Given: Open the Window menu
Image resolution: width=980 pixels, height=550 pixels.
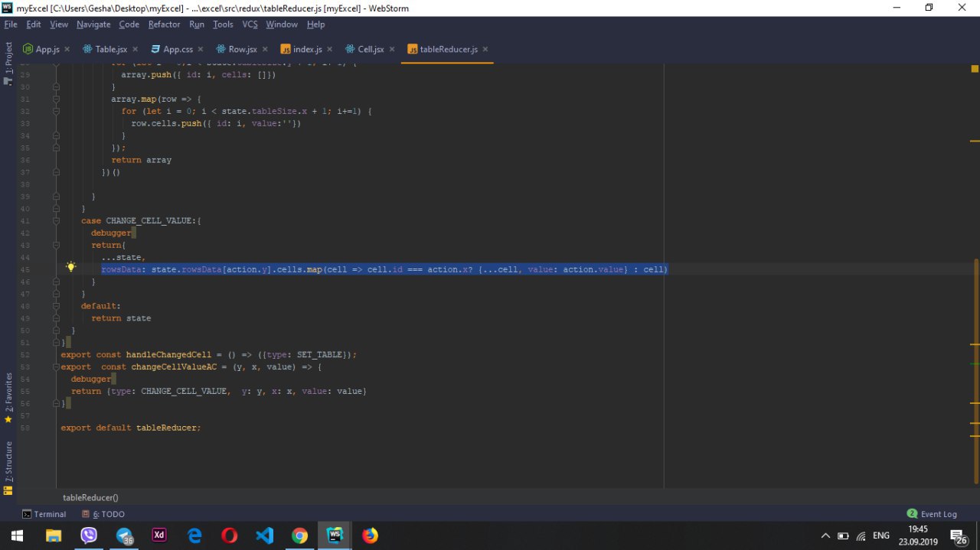Looking at the screenshot, I should pyautogui.click(x=282, y=24).
